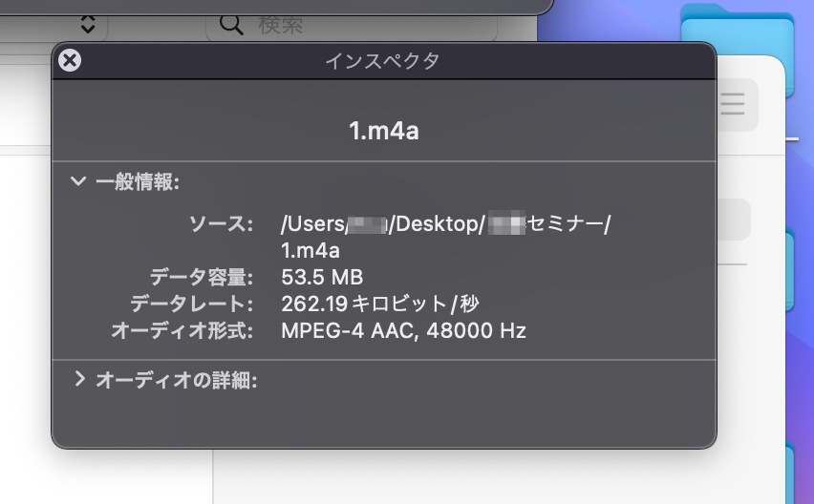Click the 1.m4a file name heading
This screenshot has height=504, width=814.
383,131
